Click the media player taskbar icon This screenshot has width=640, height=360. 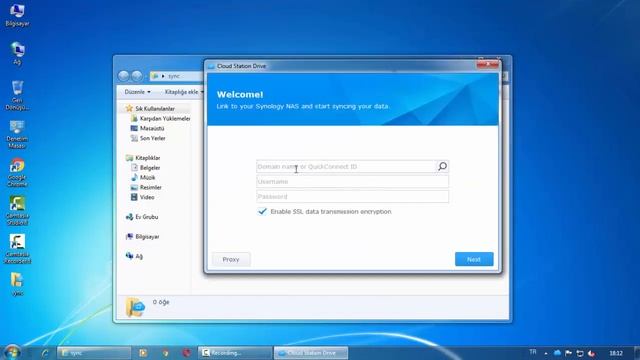click(143, 353)
